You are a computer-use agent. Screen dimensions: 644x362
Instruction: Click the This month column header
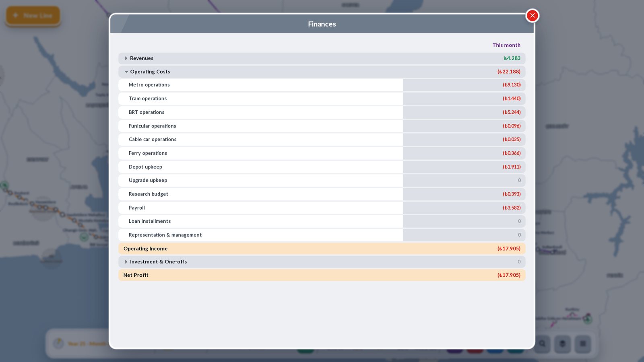click(x=506, y=45)
